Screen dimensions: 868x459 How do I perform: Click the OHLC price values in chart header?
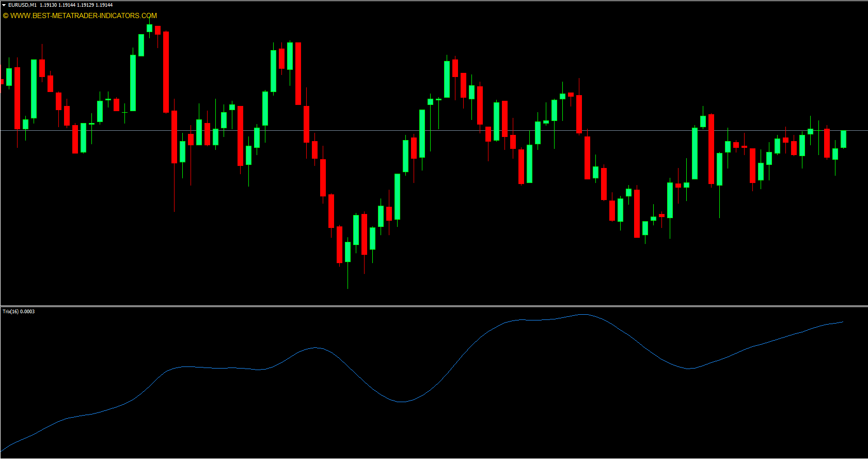point(76,5)
